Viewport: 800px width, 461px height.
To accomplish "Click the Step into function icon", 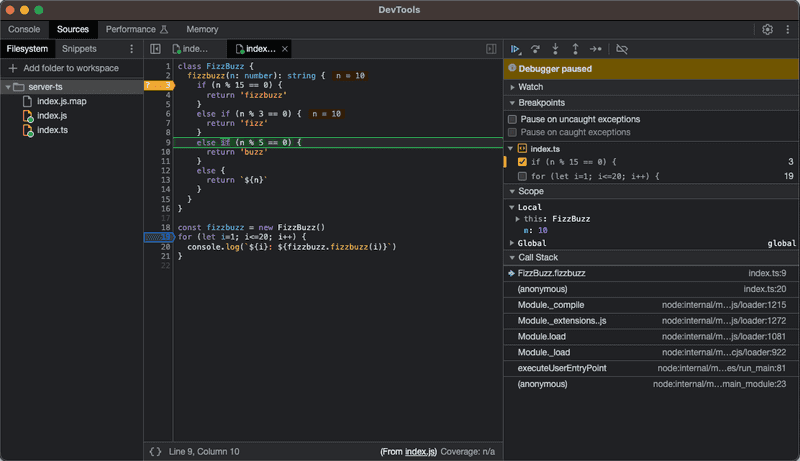I will pos(555,49).
